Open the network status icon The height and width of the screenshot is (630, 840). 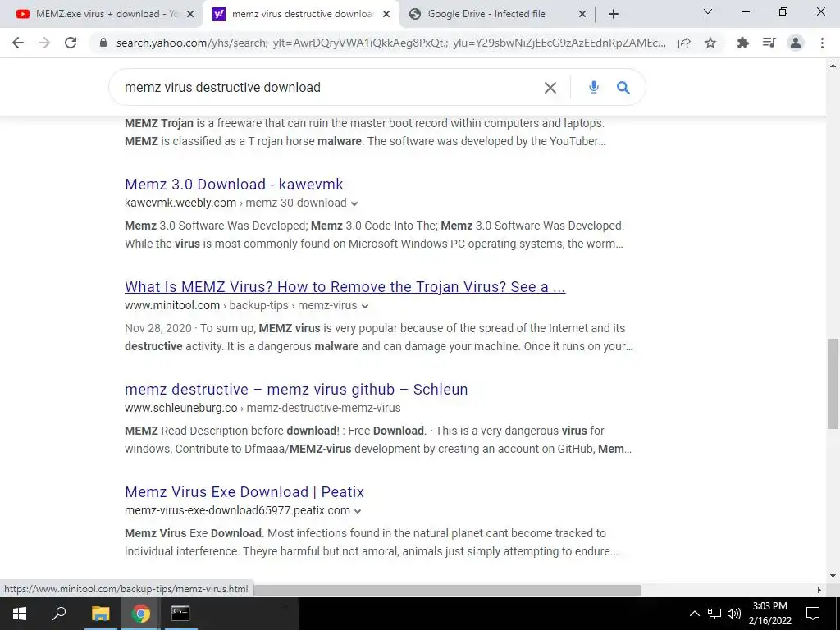coord(714,614)
